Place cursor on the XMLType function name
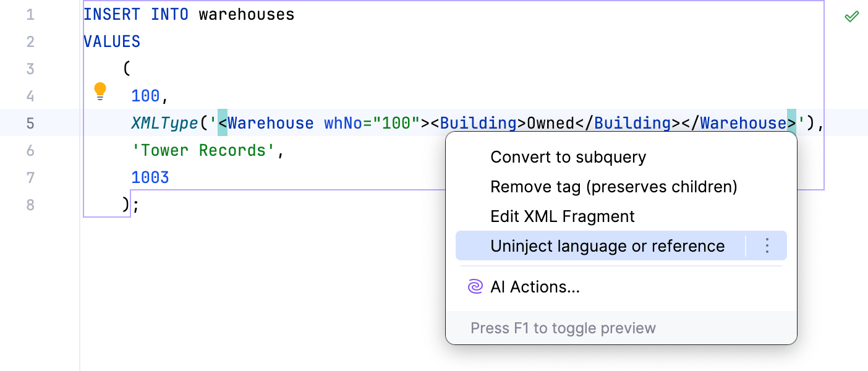Viewport: 868px width, 371px height. click(x=164, y=123)
